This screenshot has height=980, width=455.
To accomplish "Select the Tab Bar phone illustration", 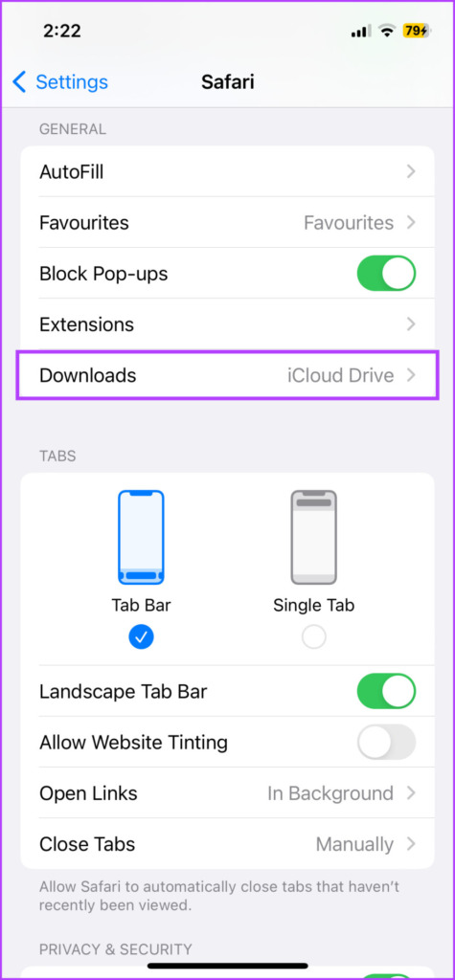I will pyautogui.click(x=141, y=537).
